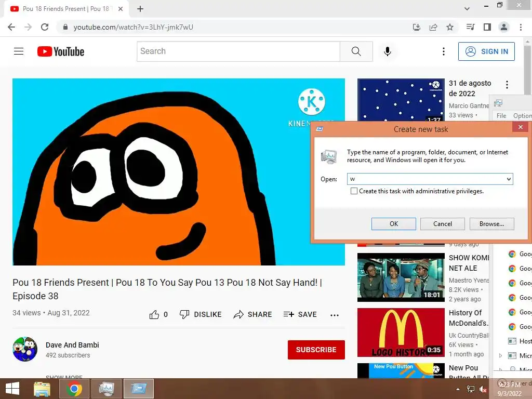Show hidden tray icons arrow
The image size is (532, 399).
pyautogui.click(x=458, y=389)
